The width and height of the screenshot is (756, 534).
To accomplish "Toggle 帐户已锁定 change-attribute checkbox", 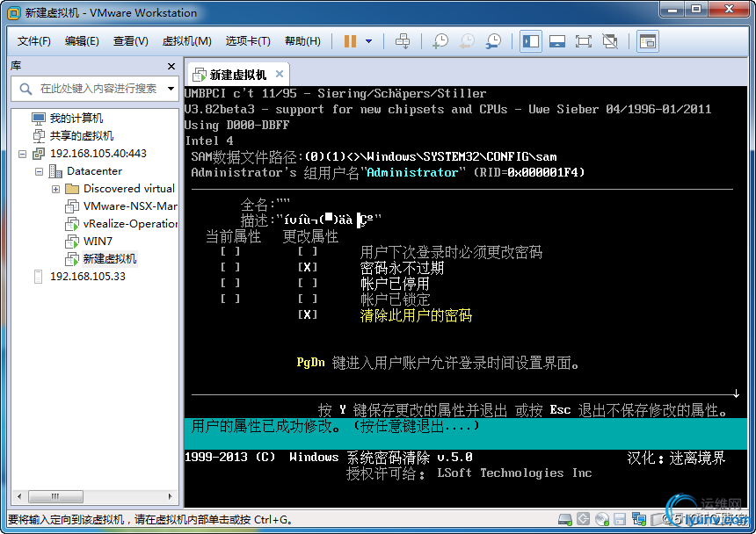I will (307, 299).
